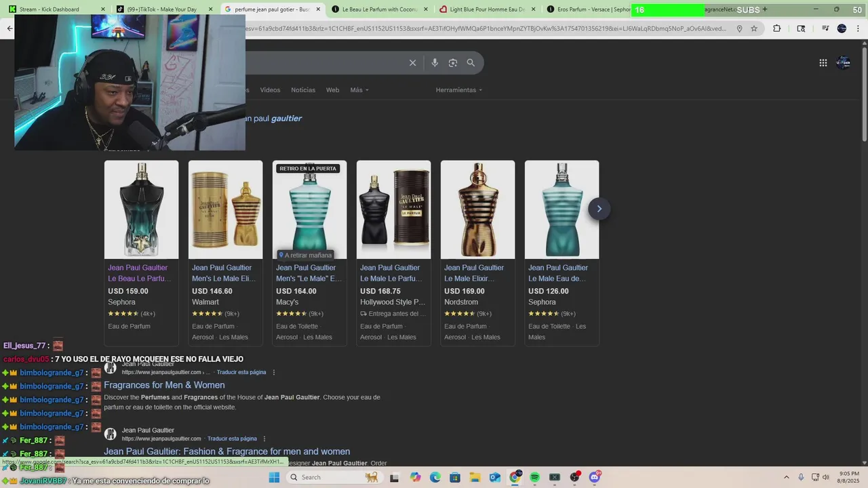The image size is (868, 488).
Task: Open Sephora Le Male Eau de Toilette product
Action: (x=558, y=273)
